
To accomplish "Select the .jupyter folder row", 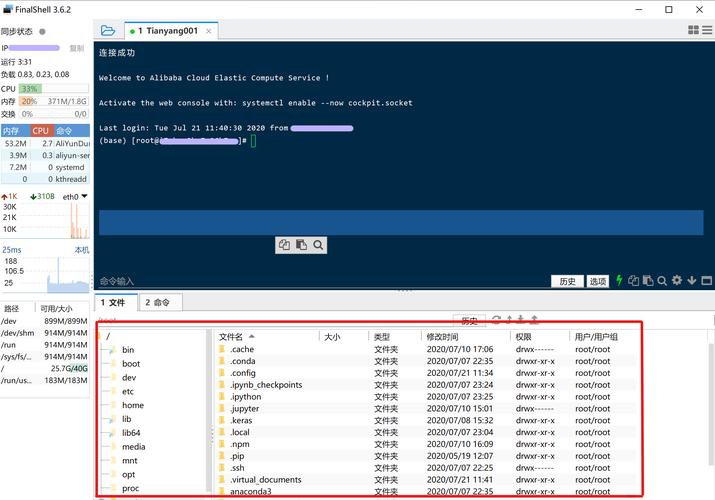I will tap(427, 408).
